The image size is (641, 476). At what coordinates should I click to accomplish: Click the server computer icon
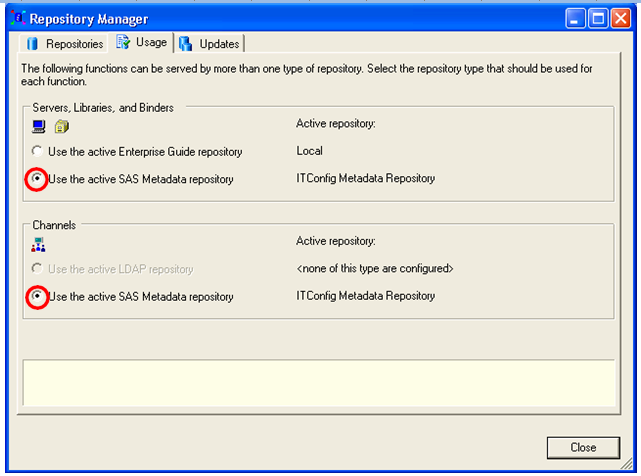39,126
